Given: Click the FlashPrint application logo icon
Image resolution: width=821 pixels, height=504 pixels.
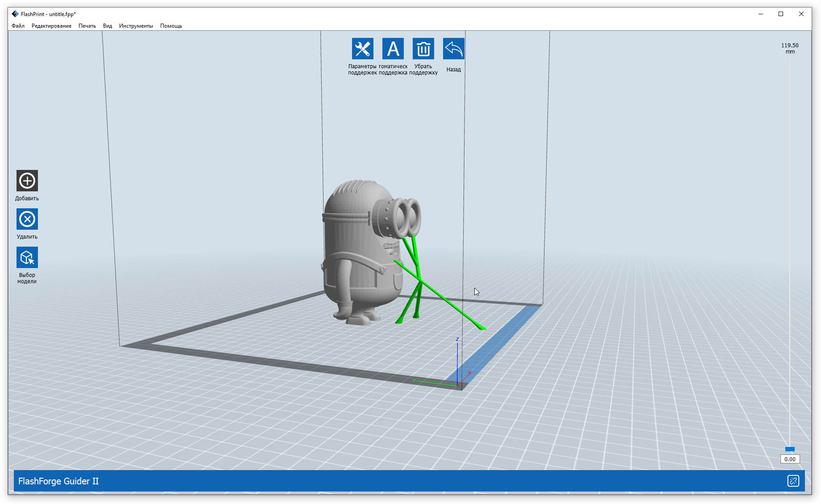Looking at the screenshot, I should 15,14.
